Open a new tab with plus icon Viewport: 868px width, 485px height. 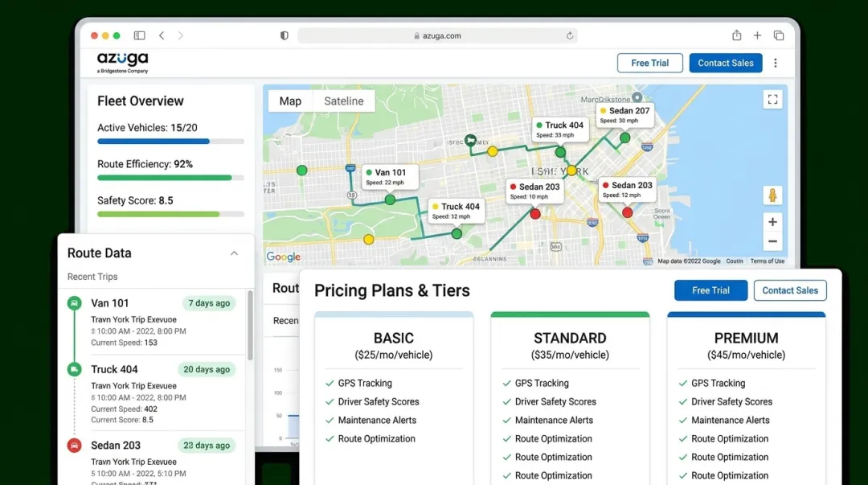[x=757, y=35]
